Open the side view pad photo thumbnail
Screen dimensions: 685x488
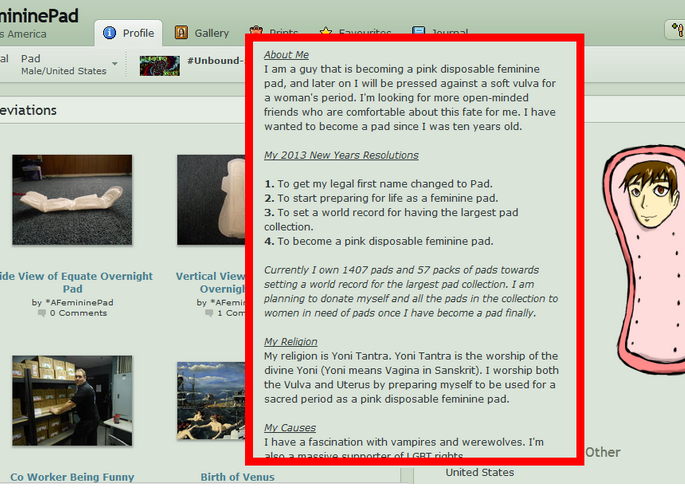tap(72, 200)
